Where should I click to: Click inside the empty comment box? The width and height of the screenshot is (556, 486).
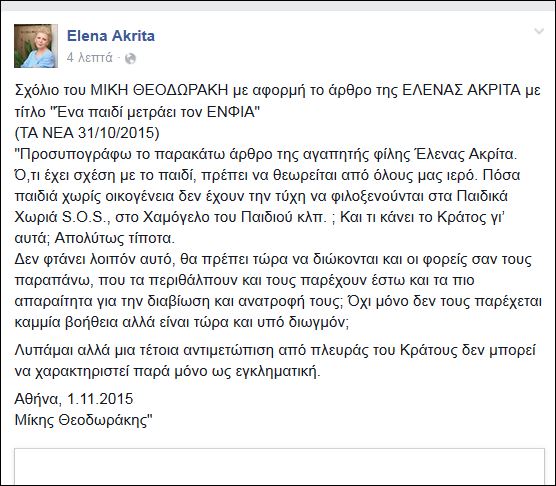coord(279,466)
